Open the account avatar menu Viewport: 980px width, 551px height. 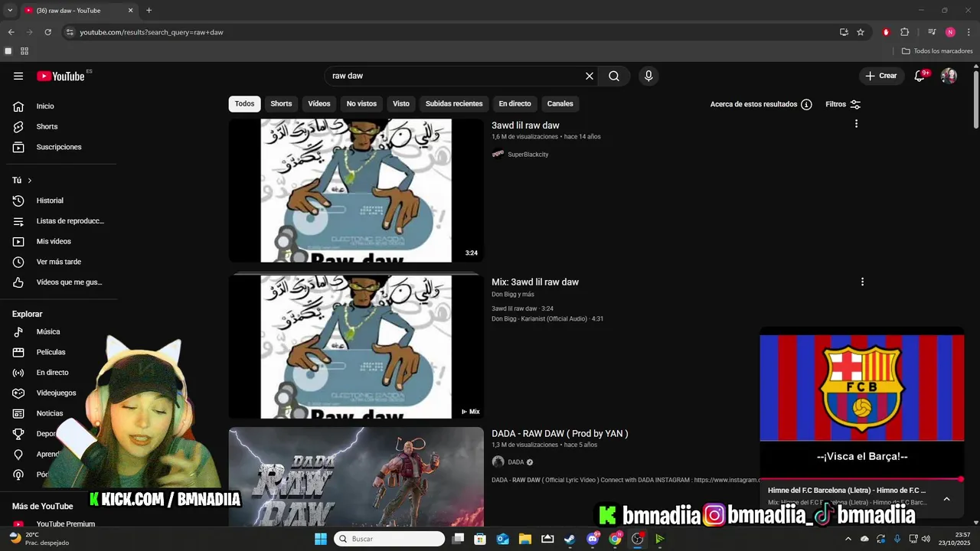949,76
